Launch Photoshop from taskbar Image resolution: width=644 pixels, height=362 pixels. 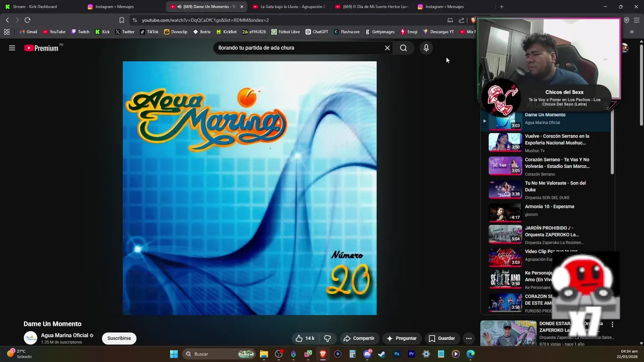tap(396, 354)
